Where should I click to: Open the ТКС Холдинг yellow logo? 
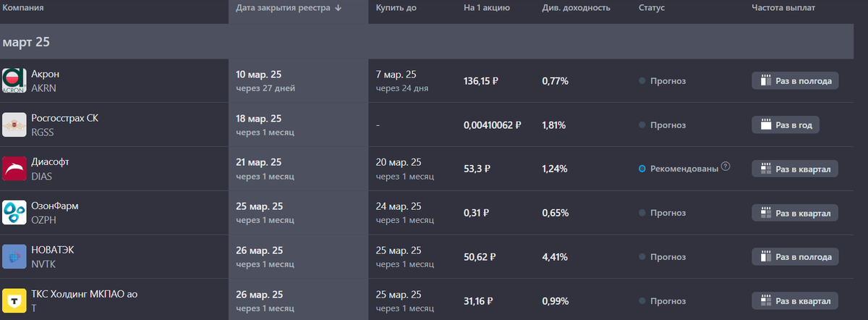pos(14,300)
